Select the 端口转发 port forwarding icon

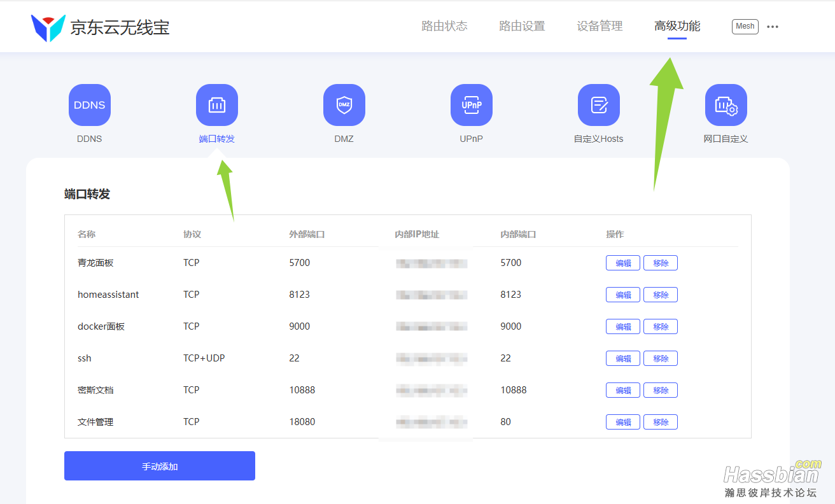[217, 105]
